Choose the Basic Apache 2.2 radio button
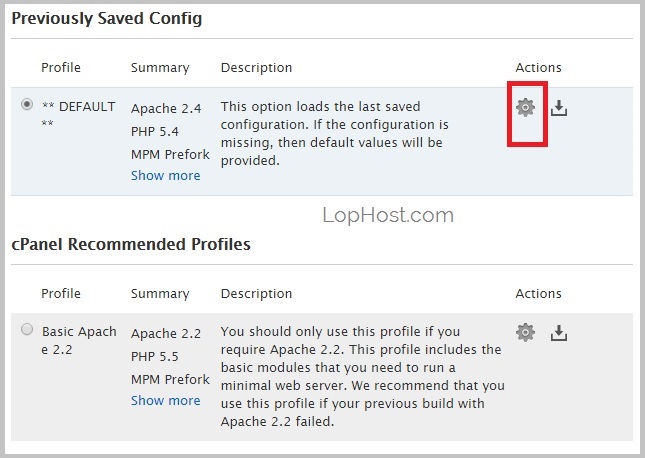Image resolution: width=645 pixels, height=458 pixels. [x=27, y=329]
